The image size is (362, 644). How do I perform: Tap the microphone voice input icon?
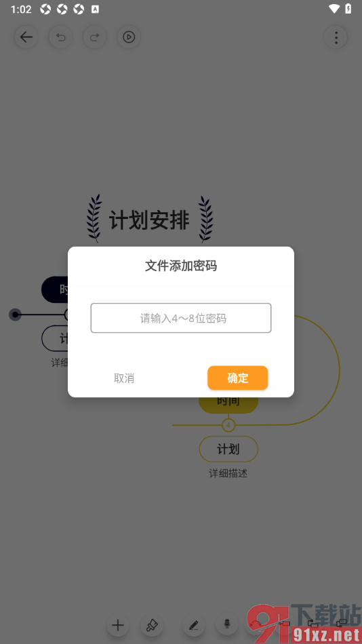(x=227, y=625)
